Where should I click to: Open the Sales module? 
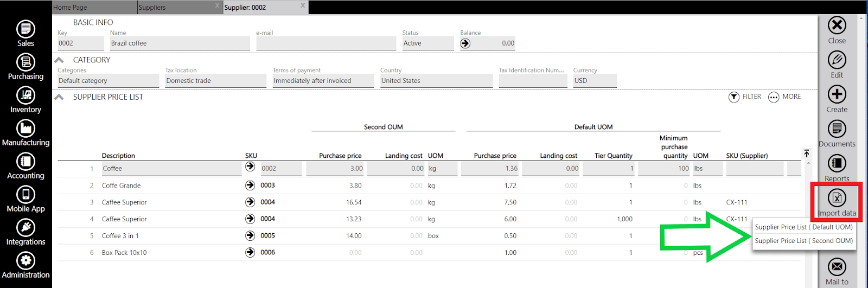(25, 34)
